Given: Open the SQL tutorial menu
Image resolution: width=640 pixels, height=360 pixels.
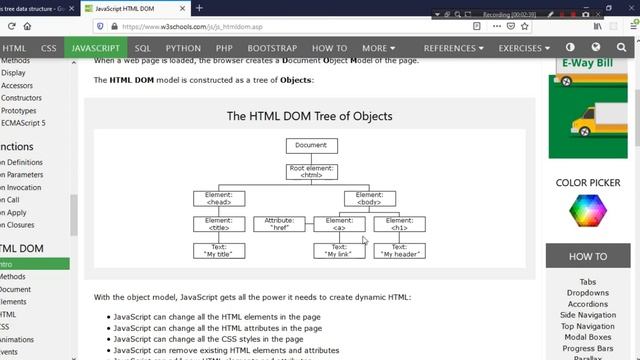Looking at the screenshot, I should tap(143, 48).
